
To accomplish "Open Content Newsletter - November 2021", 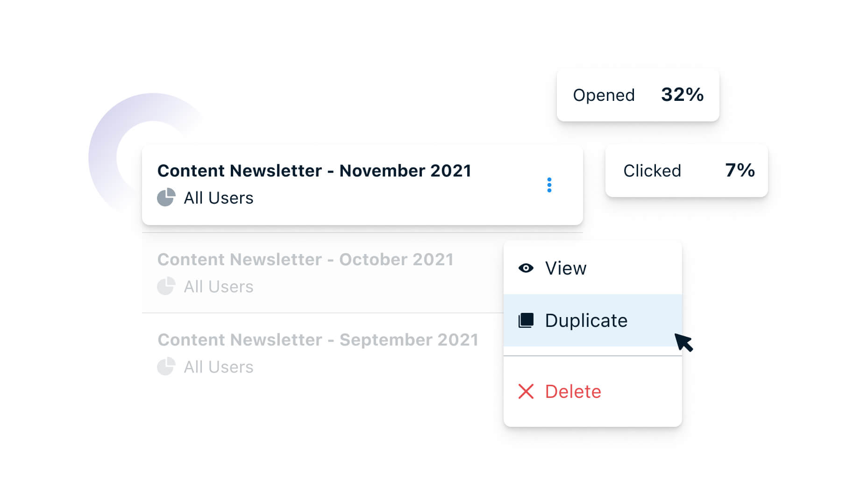I will click(314, 171).
